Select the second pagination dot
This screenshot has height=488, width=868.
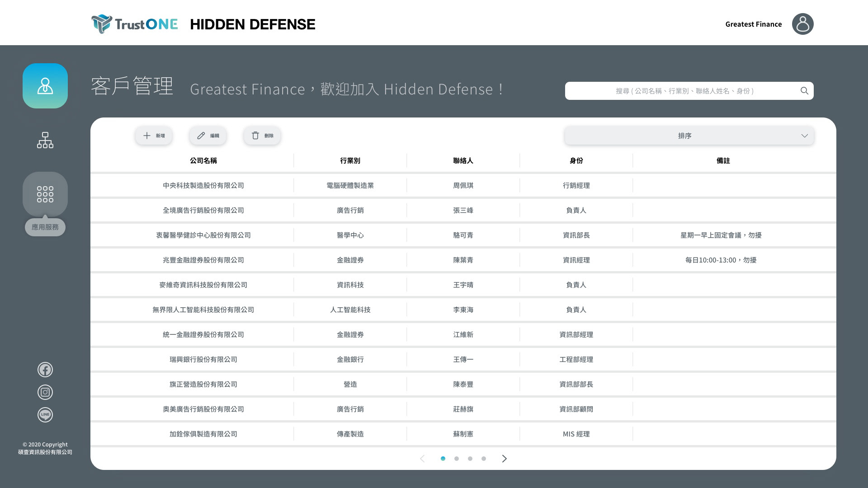457,459
